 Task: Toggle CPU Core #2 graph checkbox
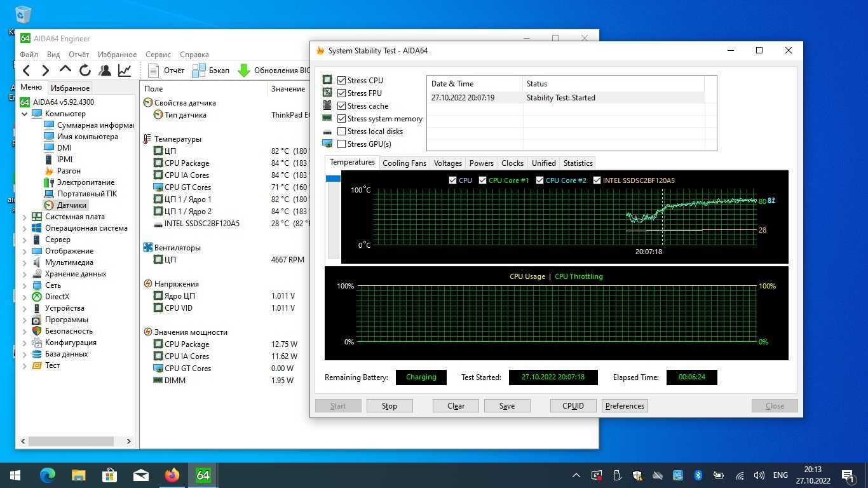click(x=539, y=180)
